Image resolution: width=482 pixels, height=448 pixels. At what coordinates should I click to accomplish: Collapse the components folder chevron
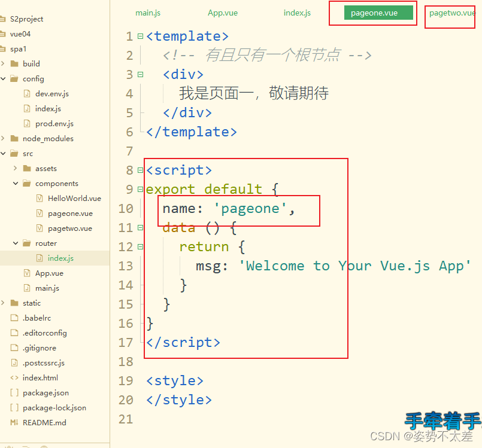(x=16, y=183)
